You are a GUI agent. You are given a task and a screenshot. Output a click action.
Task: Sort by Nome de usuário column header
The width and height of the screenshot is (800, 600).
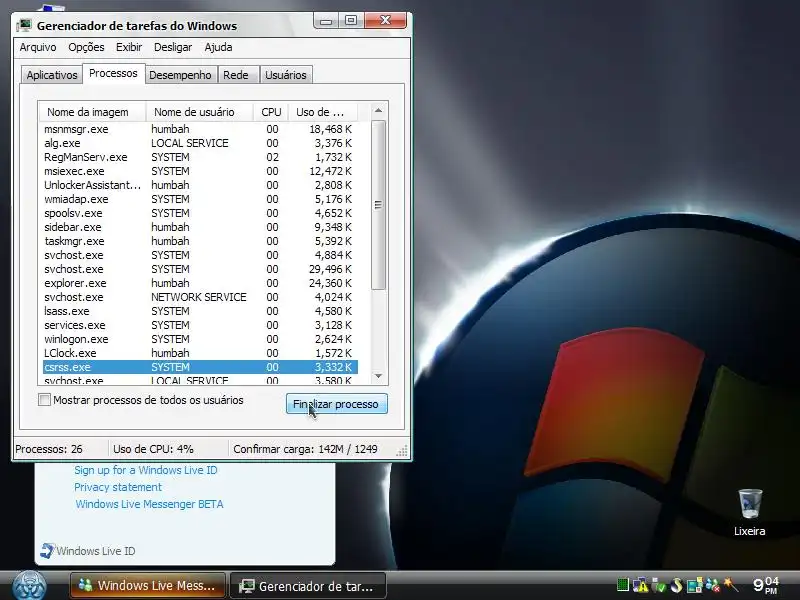coord(199,112)
